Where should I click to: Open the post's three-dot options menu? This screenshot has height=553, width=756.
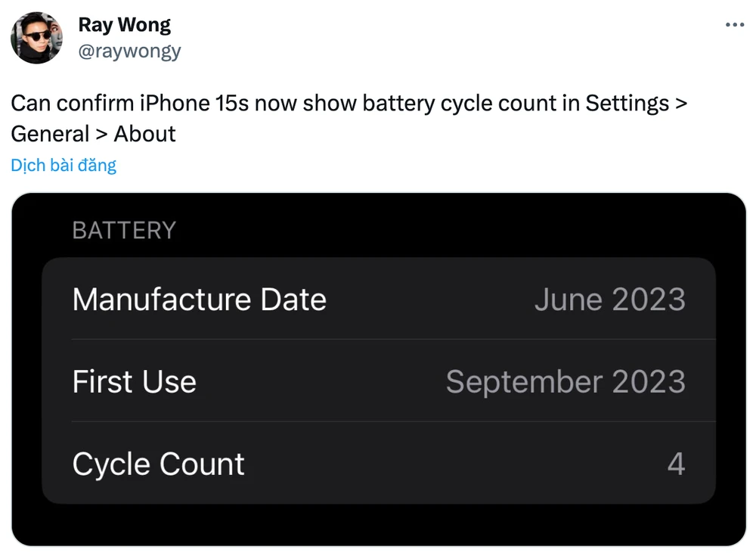click(736, 25)
